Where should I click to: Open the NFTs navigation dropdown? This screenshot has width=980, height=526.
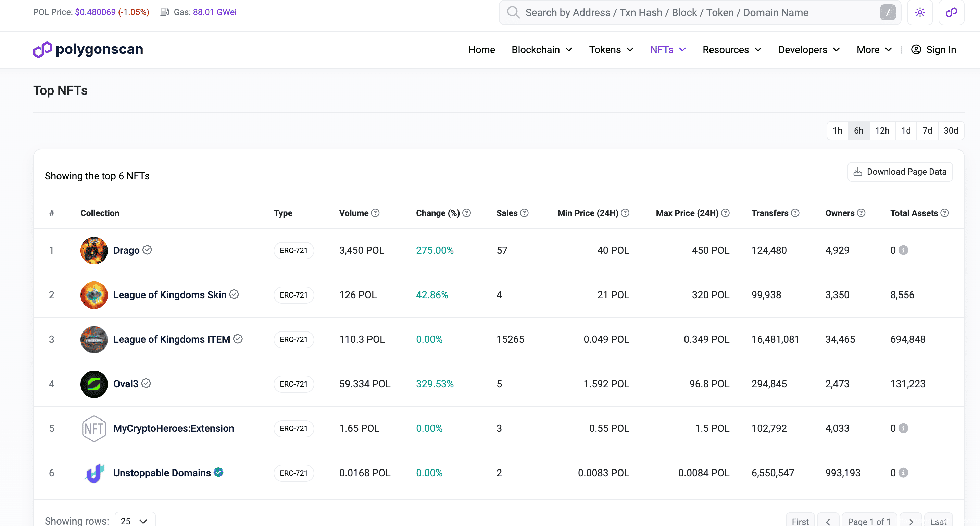tap(668, 50)
